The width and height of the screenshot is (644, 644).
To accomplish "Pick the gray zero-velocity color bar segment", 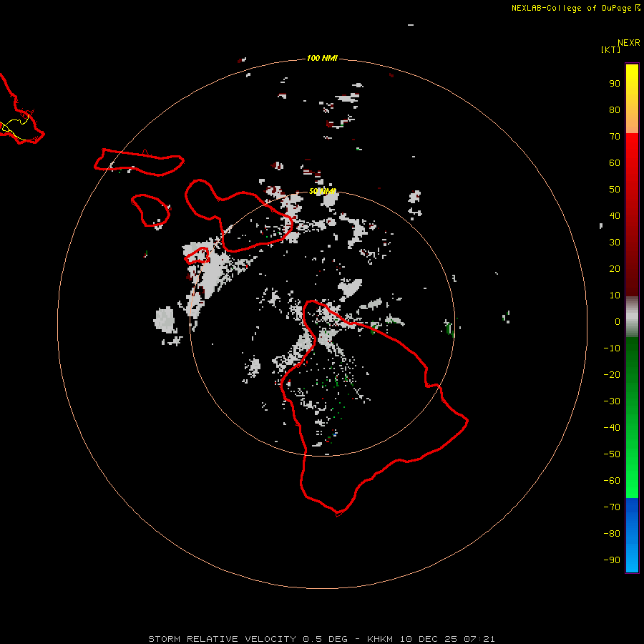I will click(x=632, y=317).
